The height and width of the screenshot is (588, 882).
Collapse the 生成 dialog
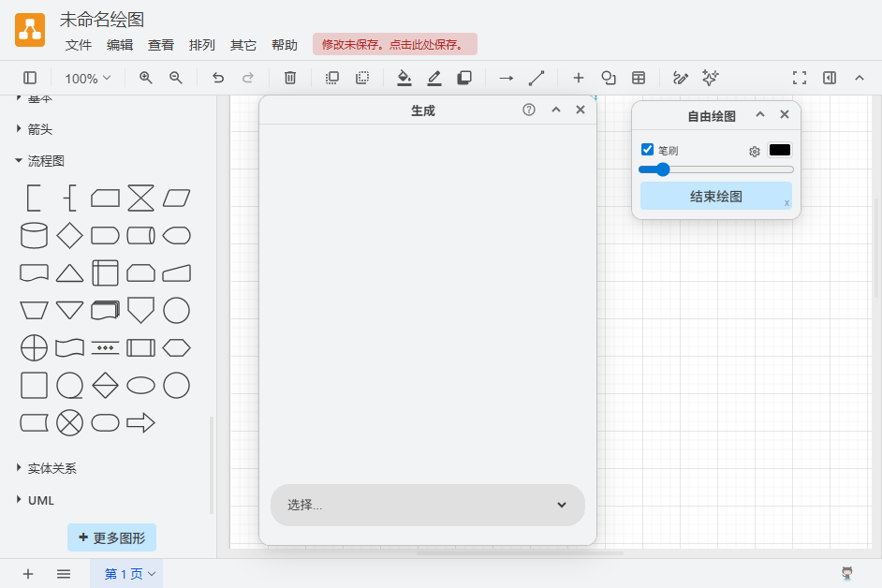click(x=556, y=110)
